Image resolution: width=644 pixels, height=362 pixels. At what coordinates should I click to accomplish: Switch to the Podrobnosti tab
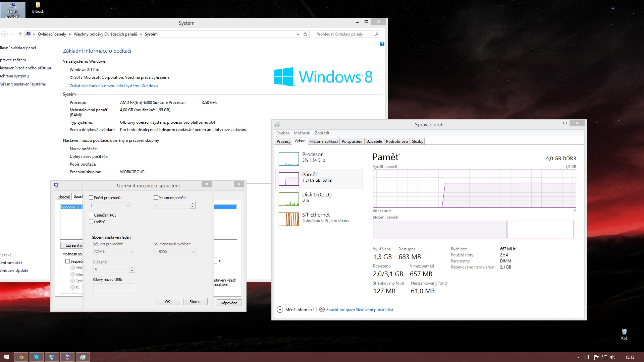[397, 141]
